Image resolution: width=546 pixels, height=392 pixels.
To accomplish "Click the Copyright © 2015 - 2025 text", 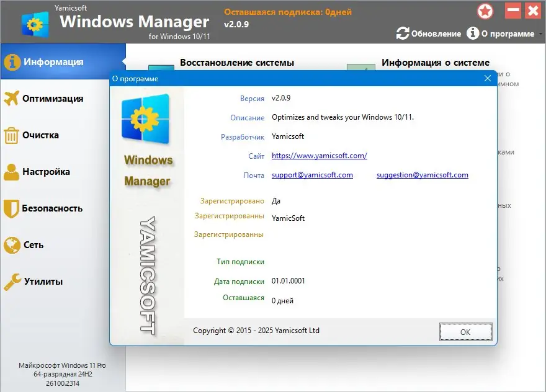I will (x=256, y=331).
